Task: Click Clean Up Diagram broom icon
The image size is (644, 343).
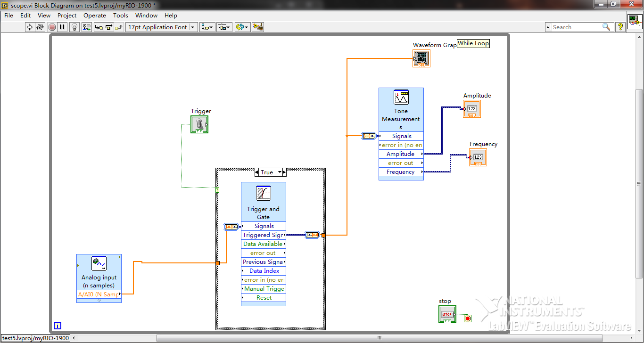Action: (257, 27)
